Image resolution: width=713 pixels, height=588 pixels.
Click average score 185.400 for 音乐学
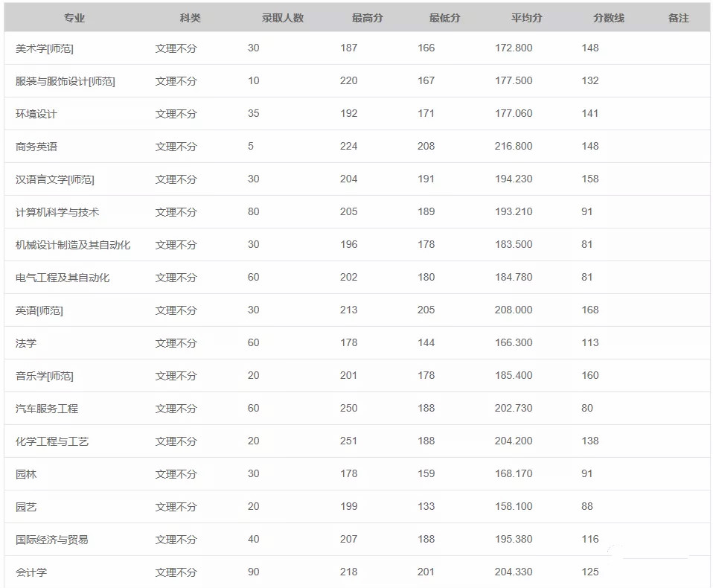pos(514,375)
